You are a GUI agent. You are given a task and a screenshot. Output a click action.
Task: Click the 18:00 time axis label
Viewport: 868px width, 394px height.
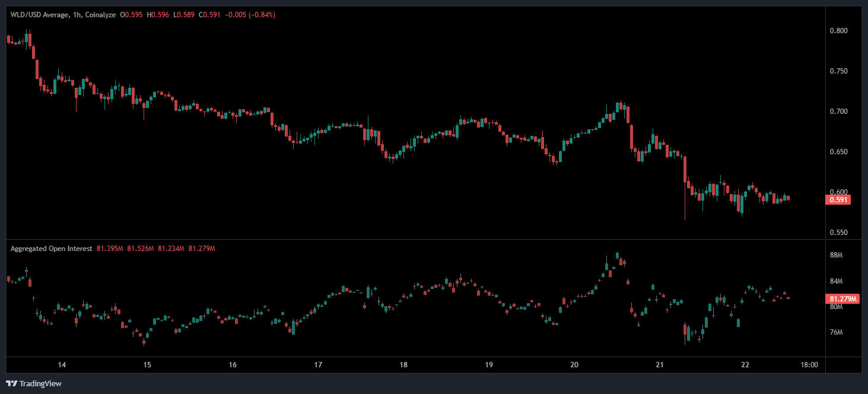coord(809,365)
